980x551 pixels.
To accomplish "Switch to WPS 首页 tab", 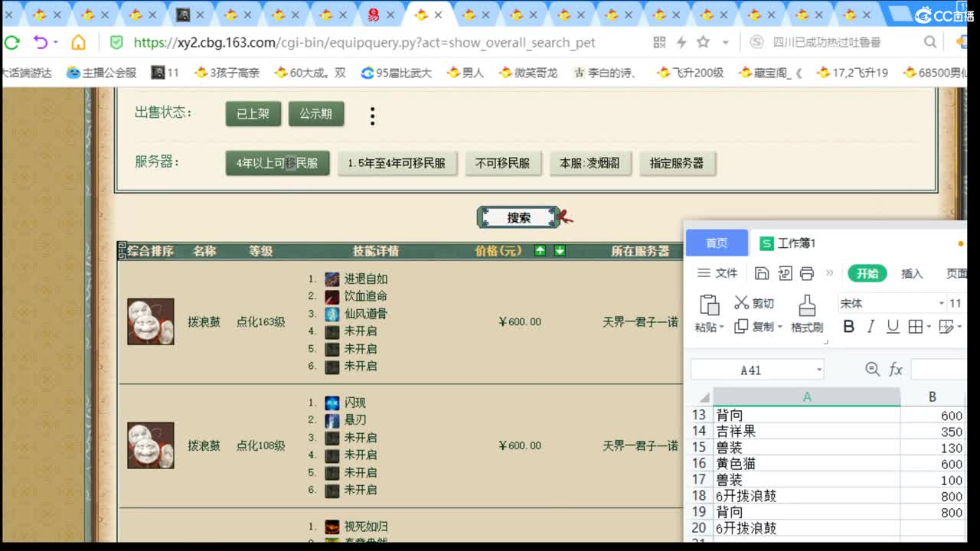I will point(717,243).
